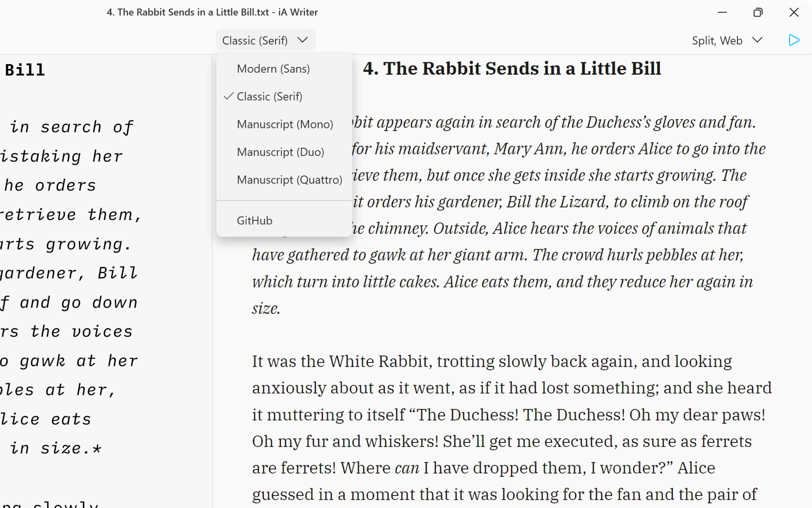This screenshot has height=508, width=812.
Task: Click the divider between editor and preview
Action: click(x=212, y=336)
